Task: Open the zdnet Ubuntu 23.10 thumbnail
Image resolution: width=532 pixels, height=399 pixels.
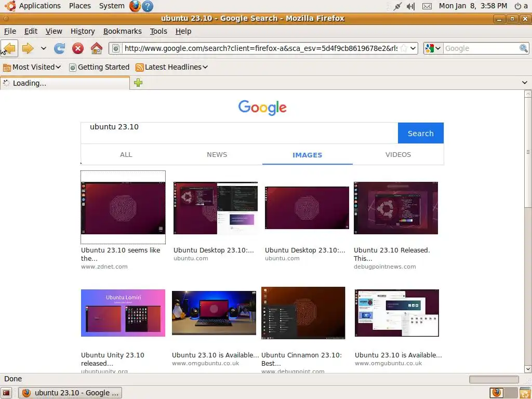Action: (123, 208)
